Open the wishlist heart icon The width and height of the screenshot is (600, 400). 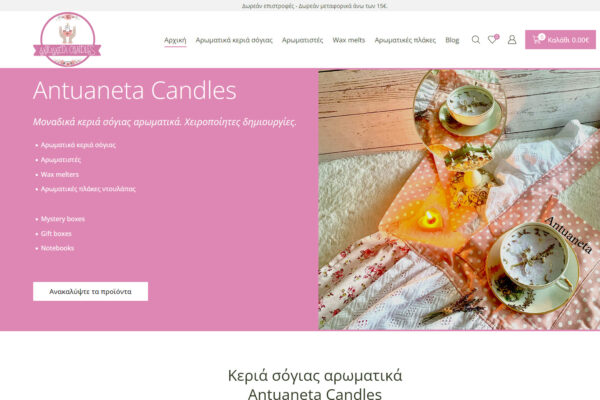493,39
